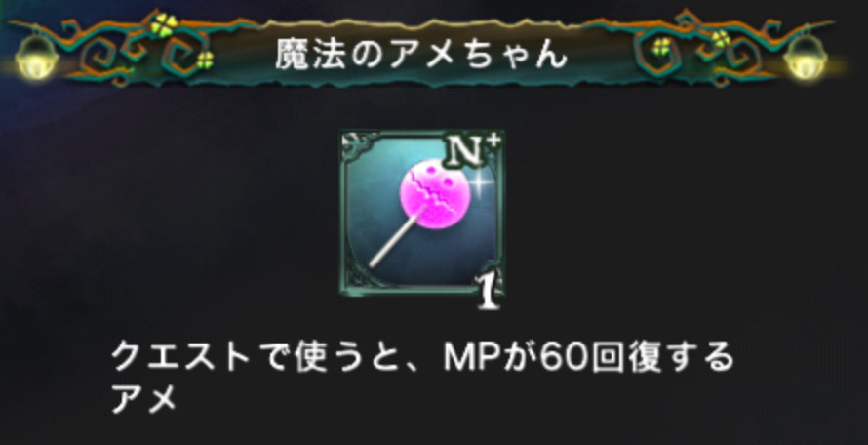Click the small clover near right swirl
The image size is (868, 445).
pyautogui.click(x=661, y=47)
